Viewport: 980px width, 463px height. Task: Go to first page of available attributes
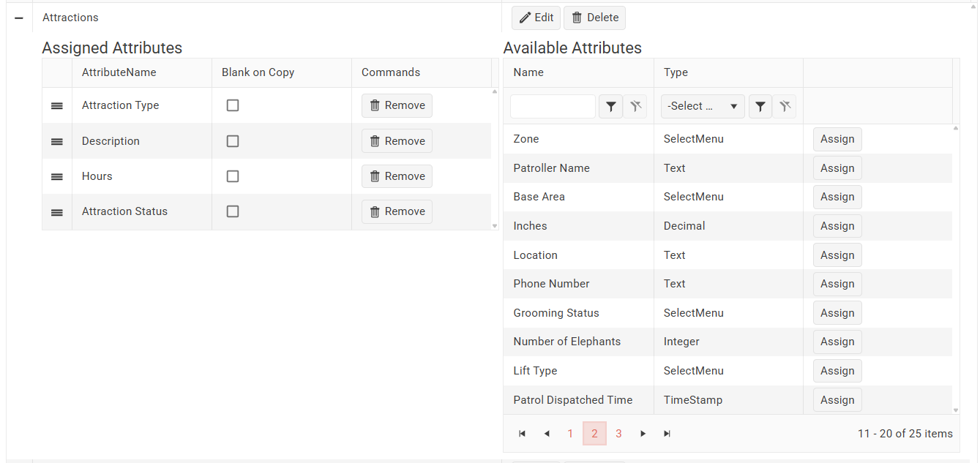[522, 434]
